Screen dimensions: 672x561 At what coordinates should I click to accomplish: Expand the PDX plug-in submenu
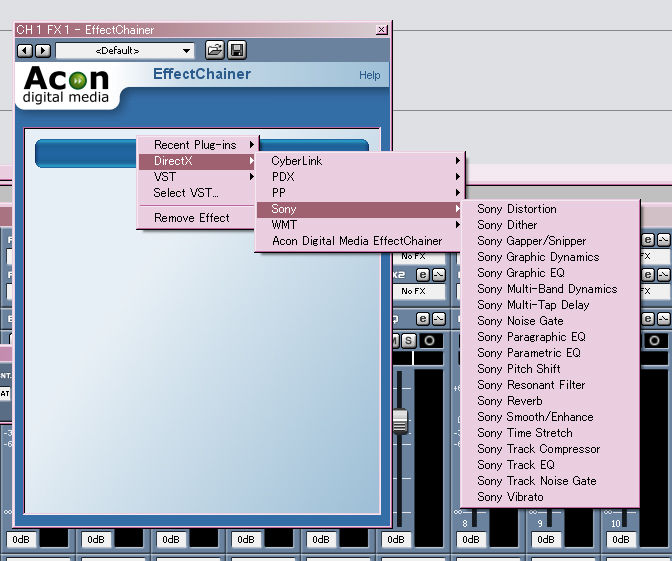[359, 177]
